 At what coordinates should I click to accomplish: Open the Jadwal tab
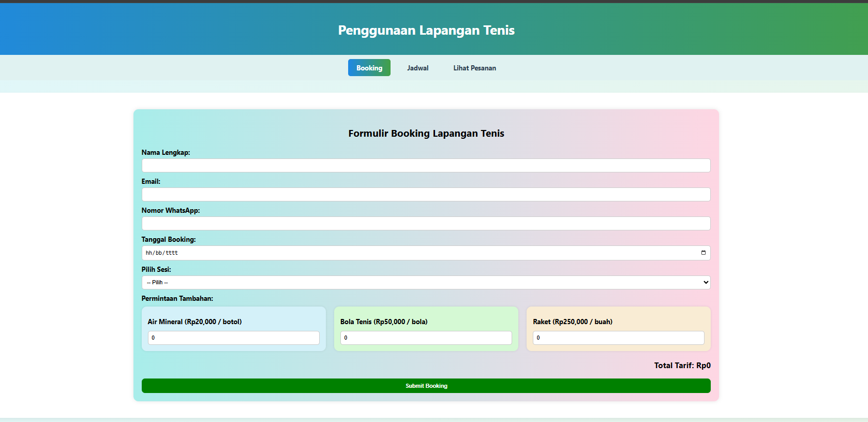(417, 68)
